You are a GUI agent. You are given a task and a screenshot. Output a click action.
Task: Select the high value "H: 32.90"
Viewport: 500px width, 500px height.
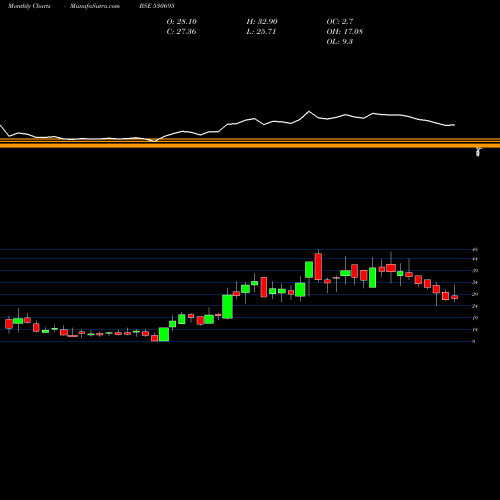[x=262, y=22]
